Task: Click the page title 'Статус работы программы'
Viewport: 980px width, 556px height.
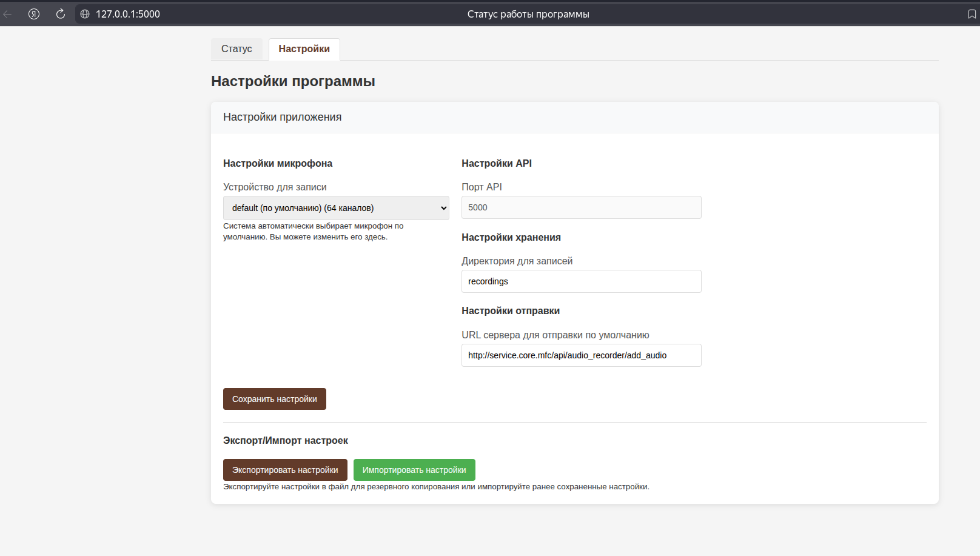Action: (x=528, y=14)
